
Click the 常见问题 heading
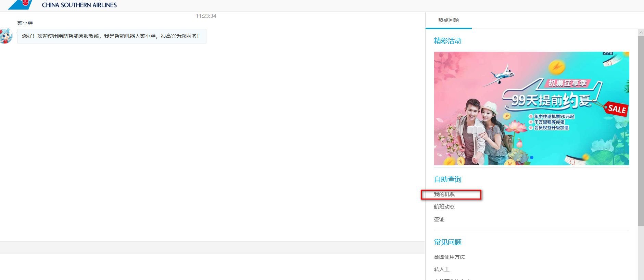(x=448, y=242)
